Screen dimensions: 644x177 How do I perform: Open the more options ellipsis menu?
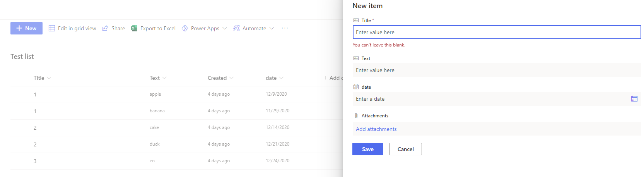tap(285, 28)
